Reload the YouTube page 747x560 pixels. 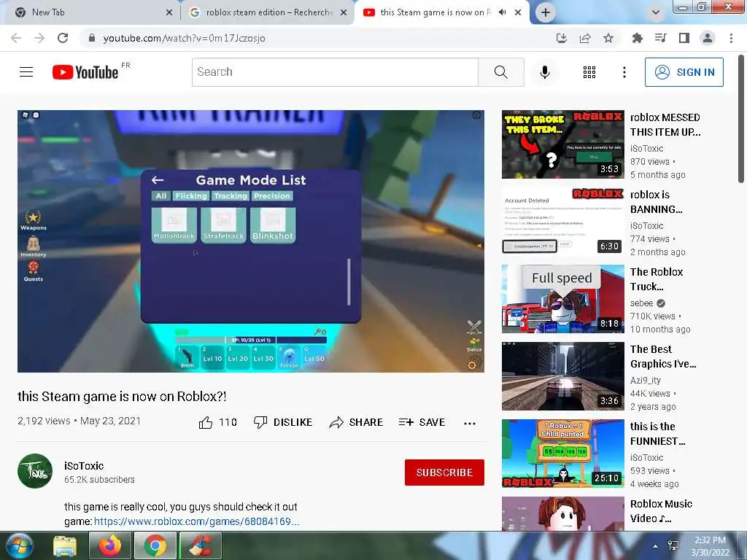pyautogui.click(x=63, y=38)
